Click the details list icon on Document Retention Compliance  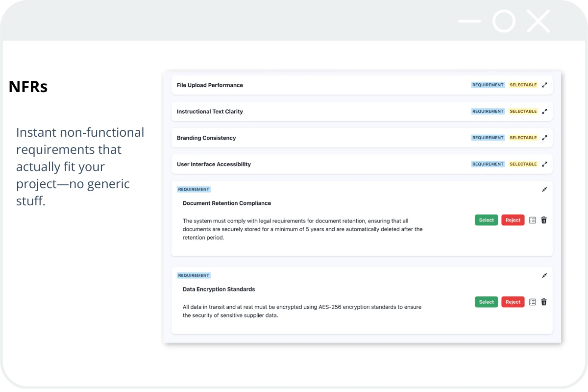coord(533,220)
